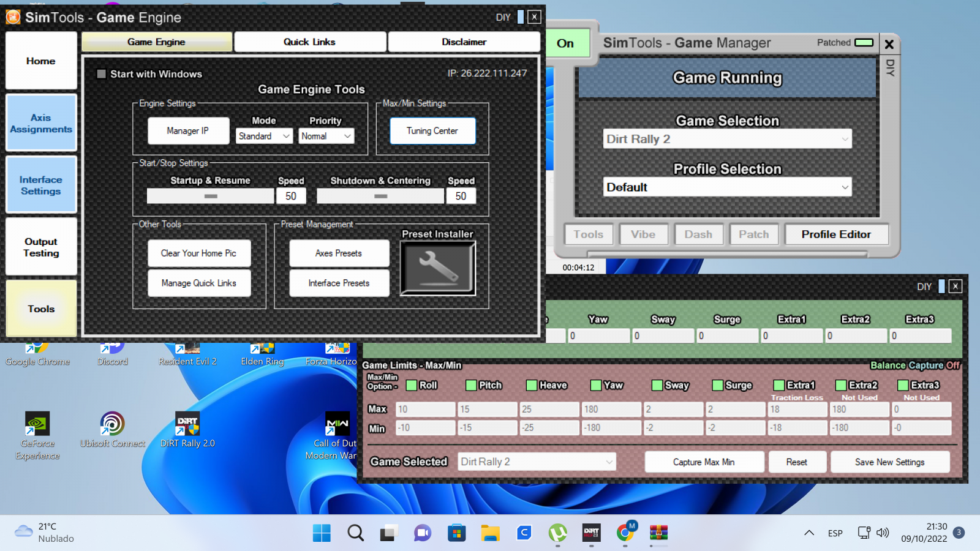The width and height of the screenshot is (980, 551).
Task: Enable Start with Windows checkbox
Action: (x=102, y=73)
